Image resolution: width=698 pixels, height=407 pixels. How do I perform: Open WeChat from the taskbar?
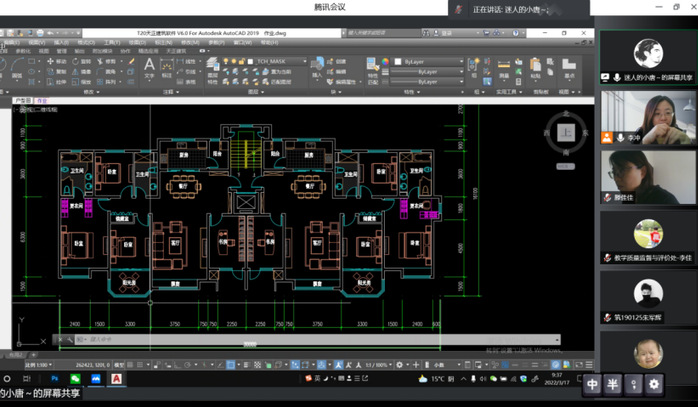[x=75, y=379]
